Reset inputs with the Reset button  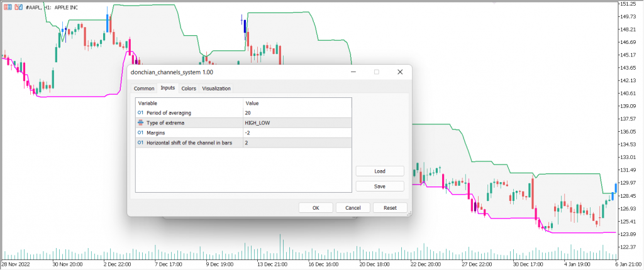390,208
